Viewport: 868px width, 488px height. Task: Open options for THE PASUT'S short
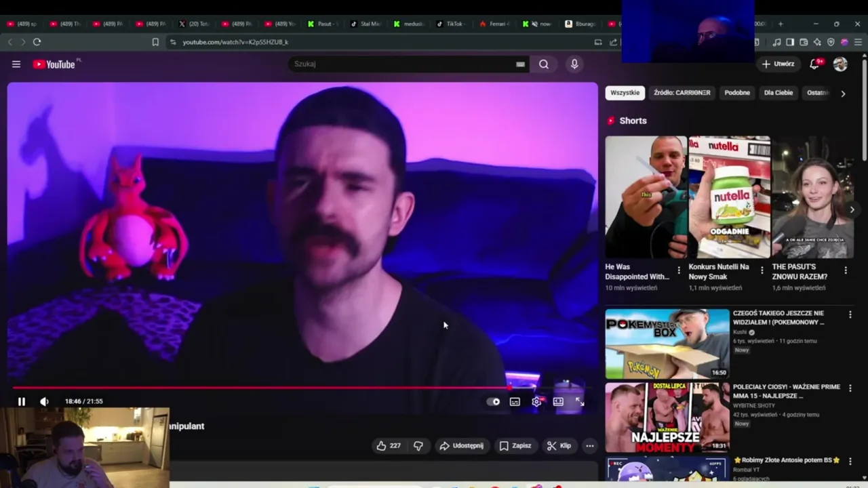click(x=846, y=270)
